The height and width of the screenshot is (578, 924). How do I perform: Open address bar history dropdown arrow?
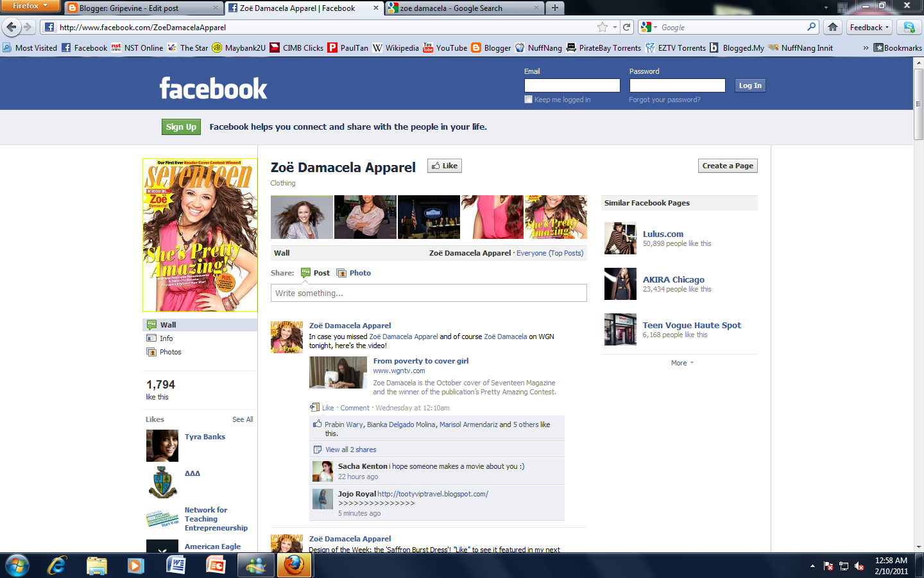click(x=615, y=27)
